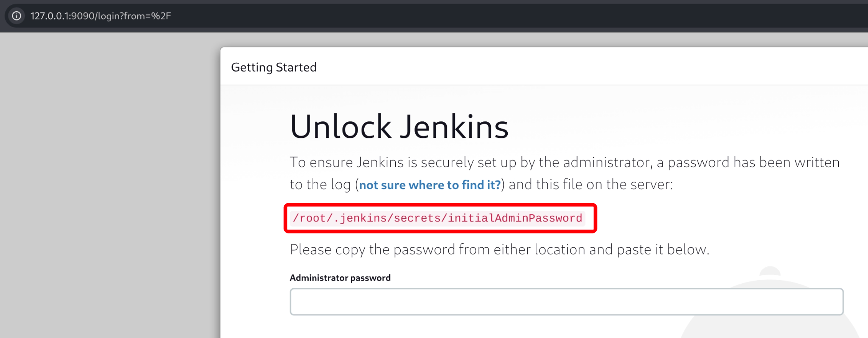Click the site information icon in address bar

16,16
